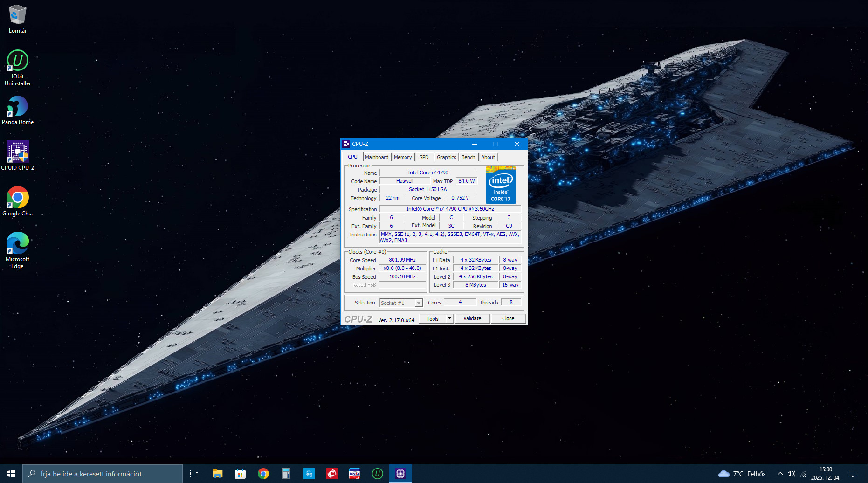Click the processor name 'Intel Core i7 4790'
Viewport: 868px width, 483px height.
tap(428, 172)
